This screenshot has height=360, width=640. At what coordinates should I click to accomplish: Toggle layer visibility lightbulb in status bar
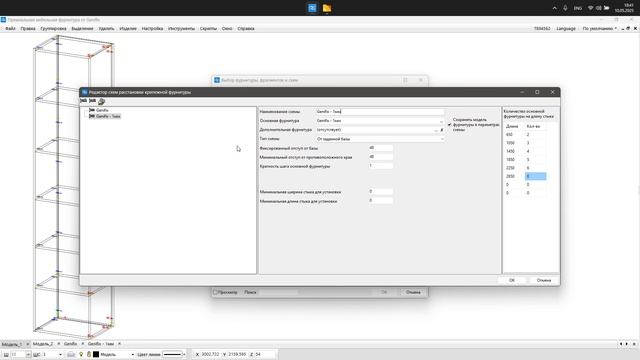[x=81, y=354]
